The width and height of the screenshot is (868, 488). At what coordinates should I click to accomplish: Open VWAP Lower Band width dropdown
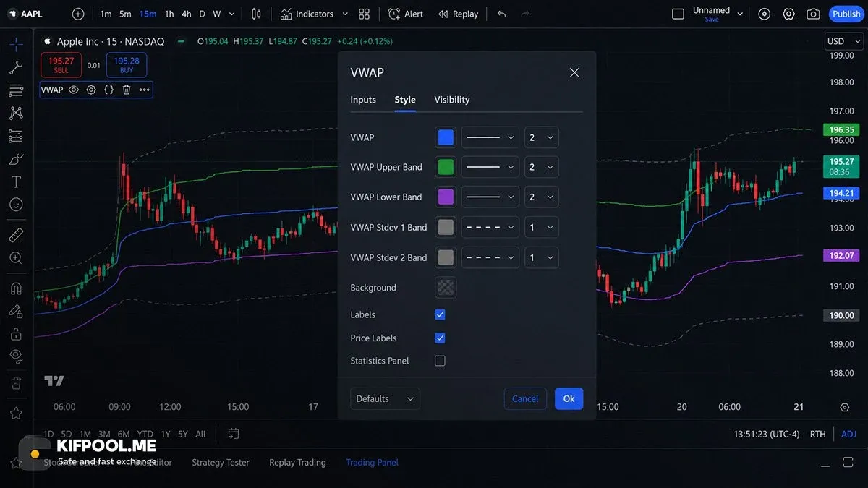[541, 197]
